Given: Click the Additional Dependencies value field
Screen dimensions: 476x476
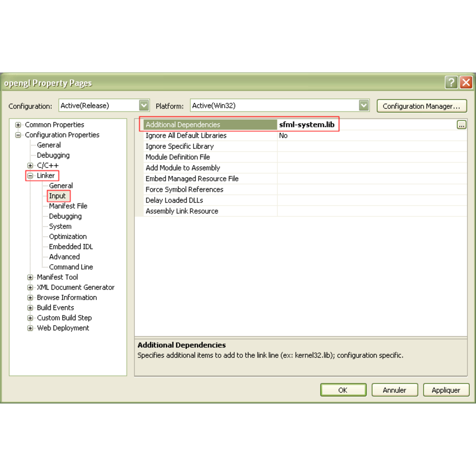Looking at the screenshot, I should click(366, 125).
